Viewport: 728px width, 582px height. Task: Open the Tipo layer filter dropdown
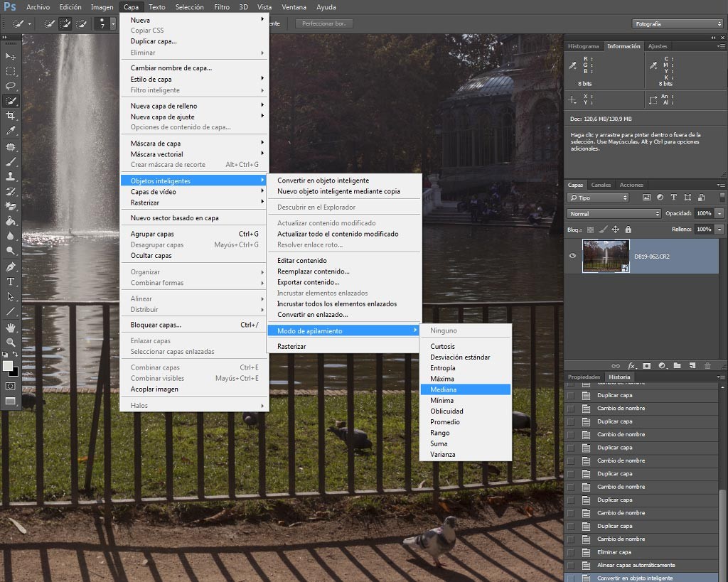tap(598, 198)
